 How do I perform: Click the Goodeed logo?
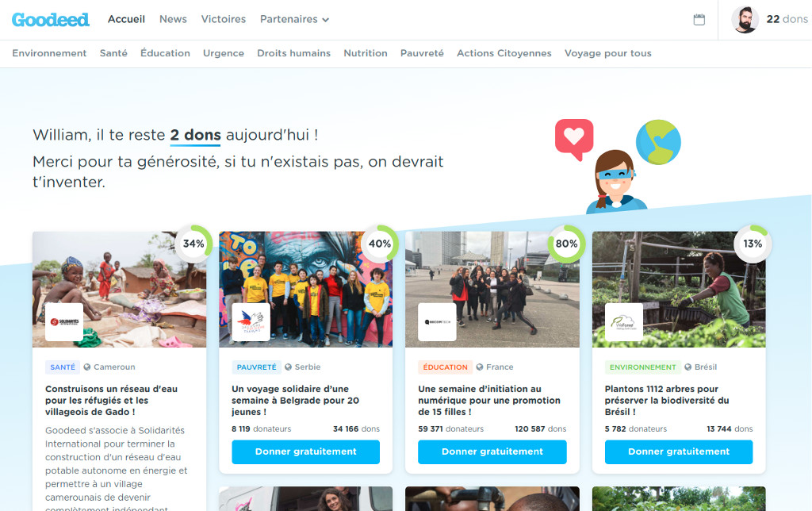click(50, 20)
